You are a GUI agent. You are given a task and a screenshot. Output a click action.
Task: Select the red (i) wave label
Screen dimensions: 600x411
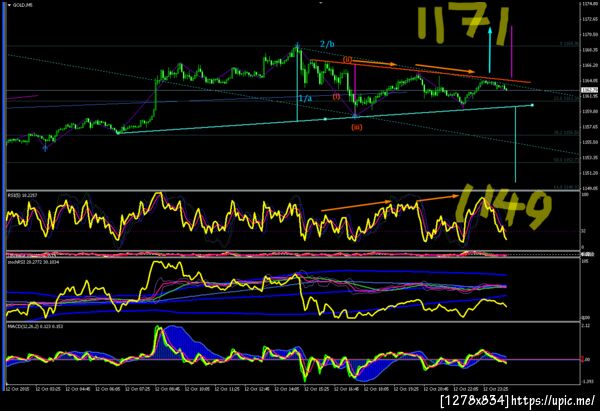point(336,96)
